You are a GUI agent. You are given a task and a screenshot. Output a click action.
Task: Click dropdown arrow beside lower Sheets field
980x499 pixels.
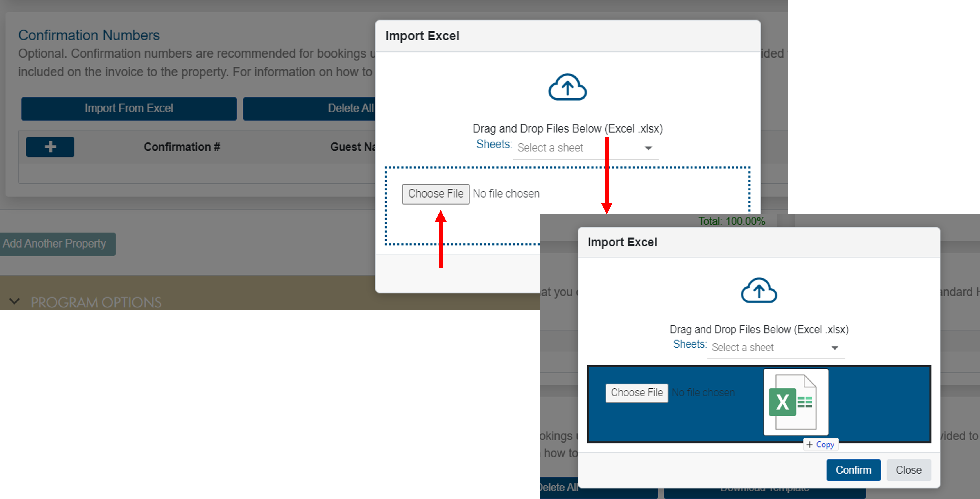click(835, 348)
